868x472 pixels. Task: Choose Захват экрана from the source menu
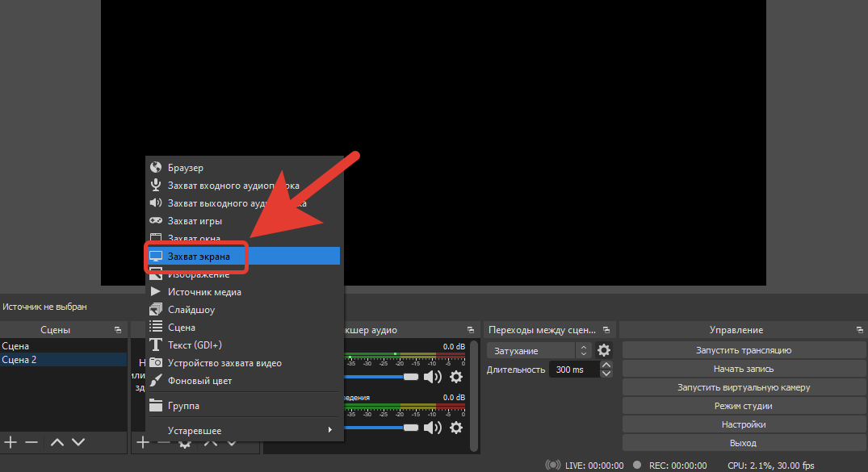click(x=199, y=257)
